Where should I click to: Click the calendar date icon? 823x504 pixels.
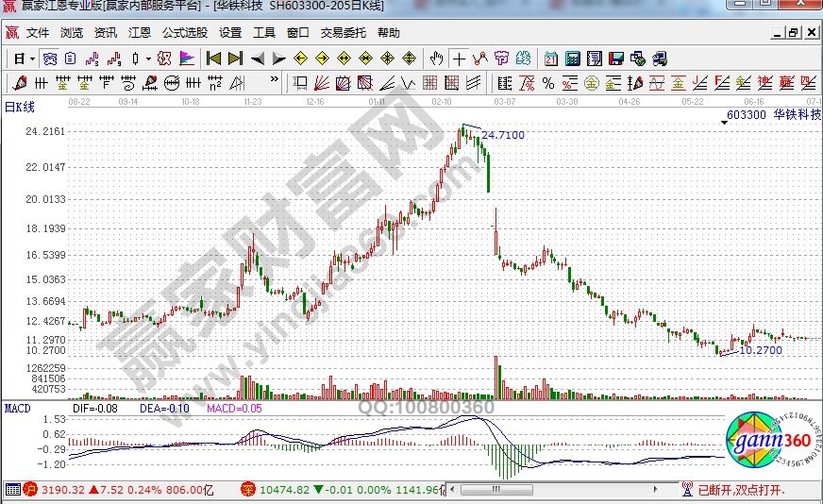[x=550, y=59]
